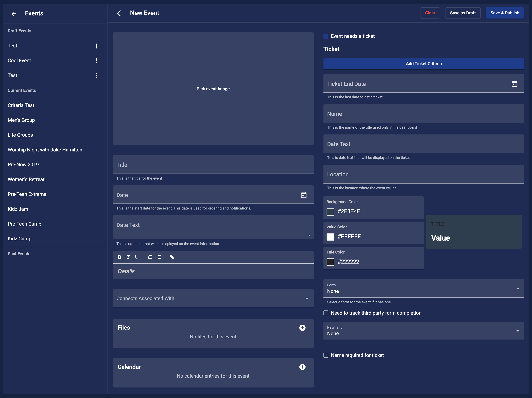Check Name required for ticket

(326, 355)
